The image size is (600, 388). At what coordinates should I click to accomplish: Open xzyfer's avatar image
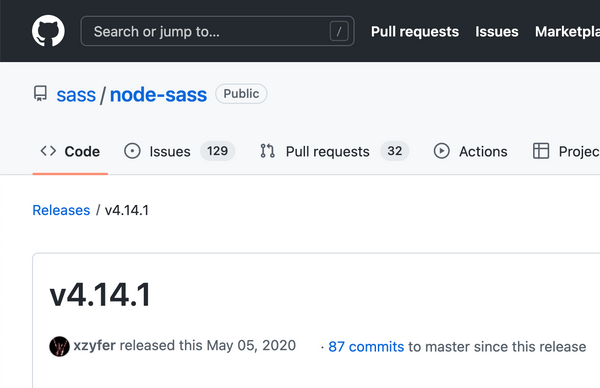click(x=59, y=346)
